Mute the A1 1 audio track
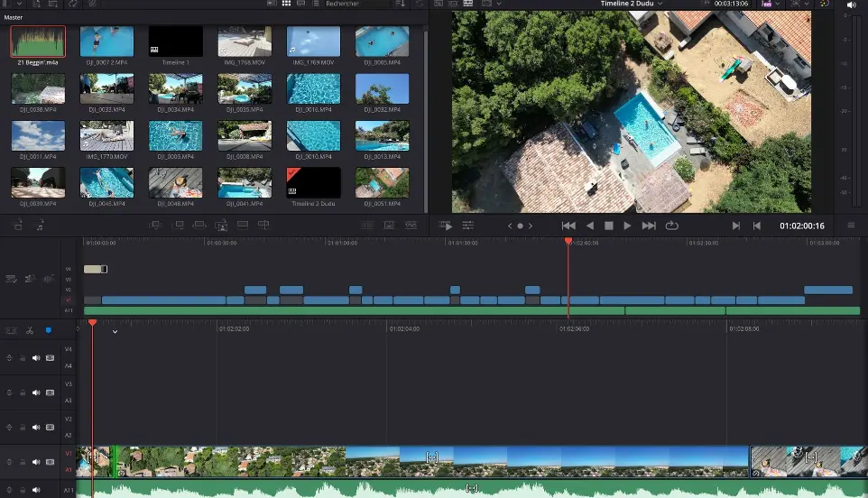868x498 pixels. coord(37,490)
